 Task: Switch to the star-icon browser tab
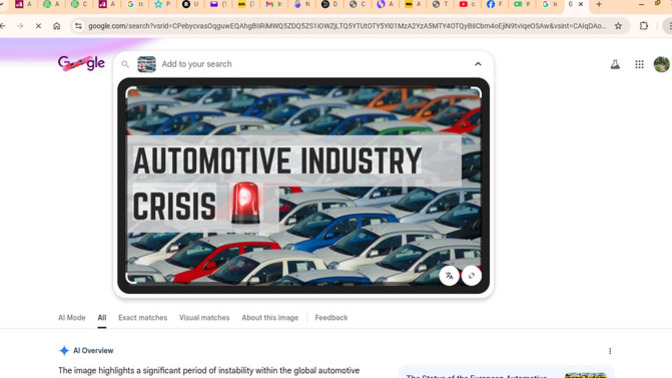[x=162, y=4]
